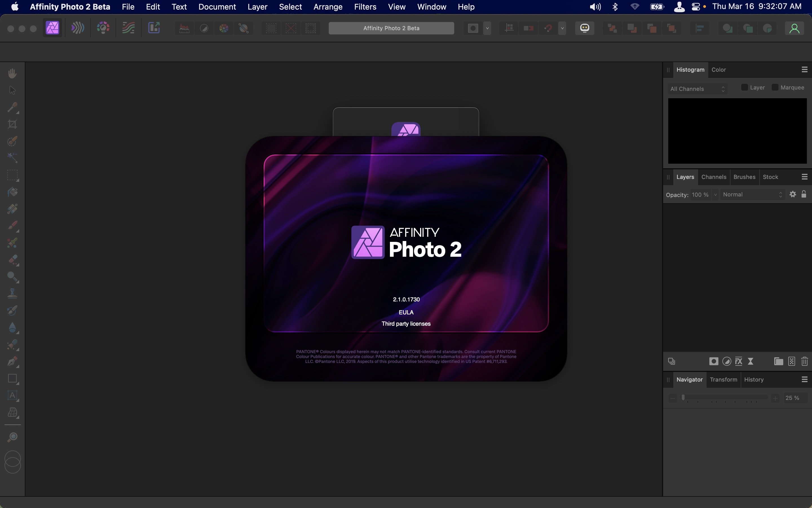Viewport: 812px width, 508px height.
Task: Select the Paint Brush tool
Action: point(12,226)
